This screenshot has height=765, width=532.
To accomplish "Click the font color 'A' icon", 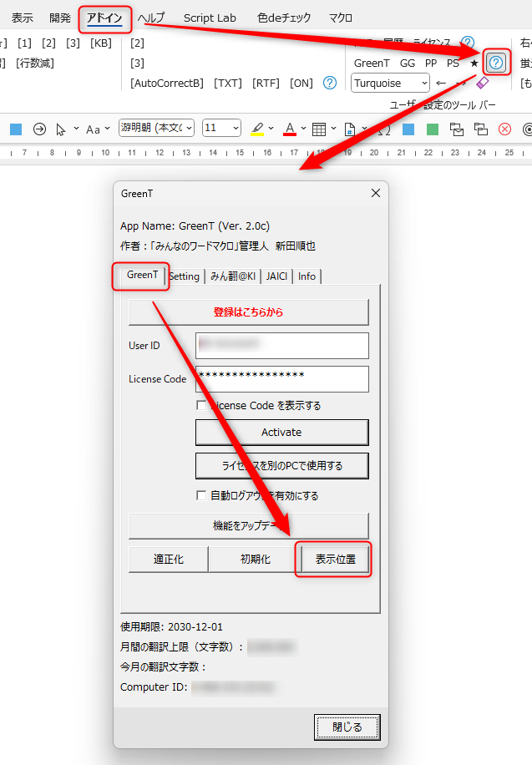I will click(x=290, y=129).
